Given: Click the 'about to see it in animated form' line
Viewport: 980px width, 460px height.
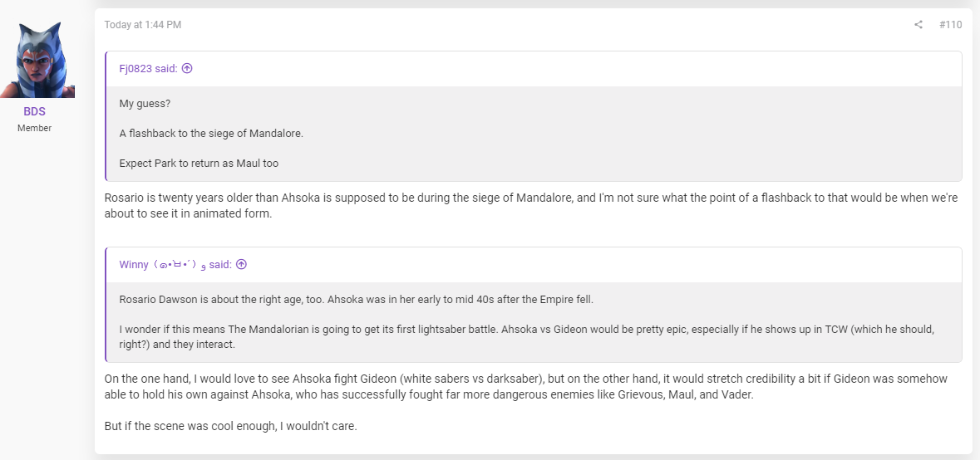Looking at the screenshot, I should click(x=188, y=213).
